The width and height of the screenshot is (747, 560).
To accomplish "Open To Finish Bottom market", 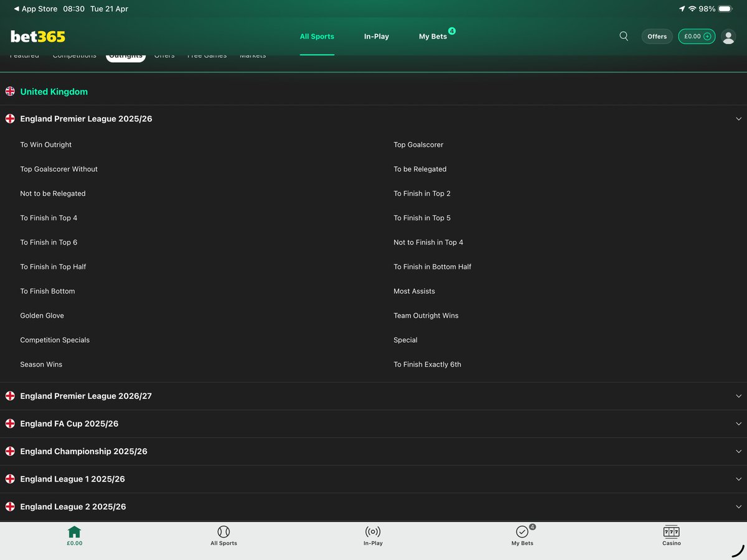I will tap(47, 291).
